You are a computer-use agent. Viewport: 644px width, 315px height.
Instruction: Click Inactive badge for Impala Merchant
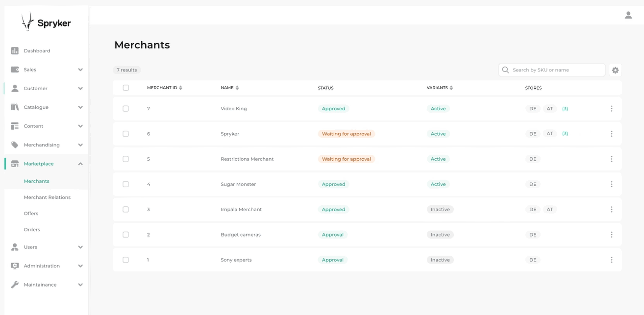pyautogui.click(x=440, y=209)
